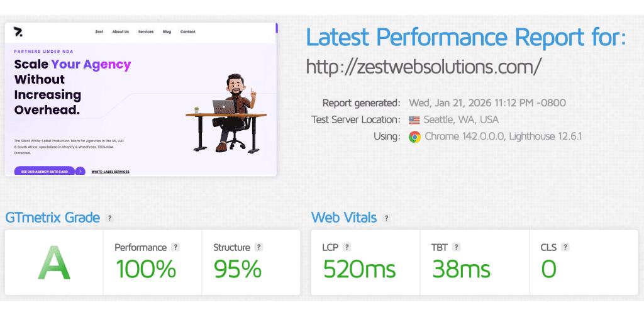Select the About Us menu item in preview
This screenshot has height=322, width=644.
coord(121,31)
